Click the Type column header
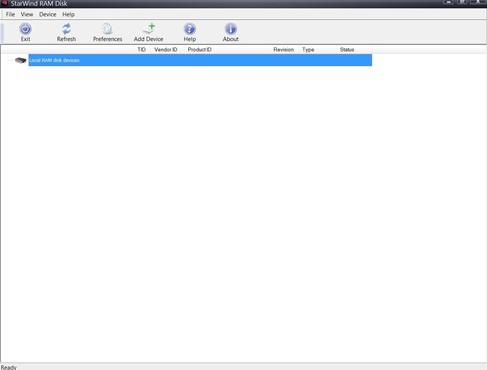 tap(308, 50)
